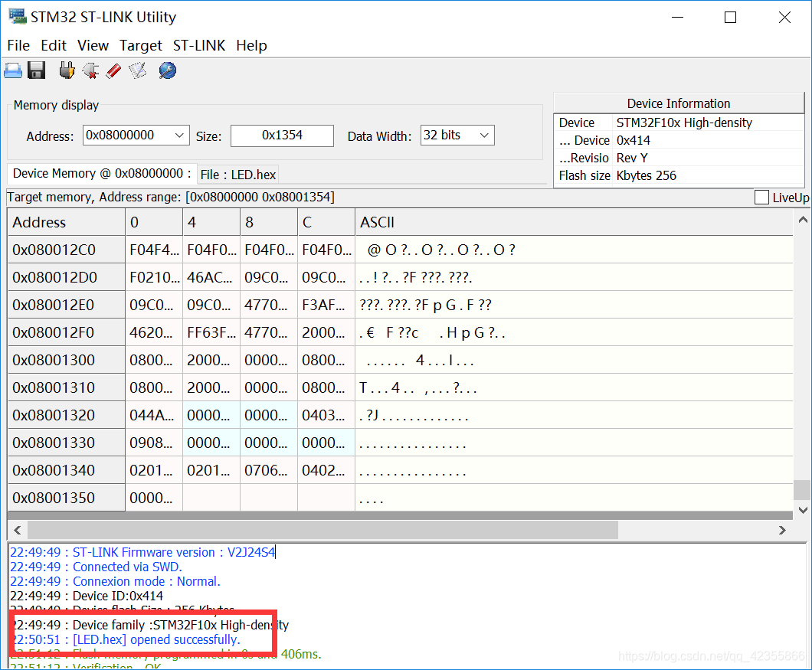Click the Flash size value Kbytes 256
The image size is (812, 670).
[646, 175]
